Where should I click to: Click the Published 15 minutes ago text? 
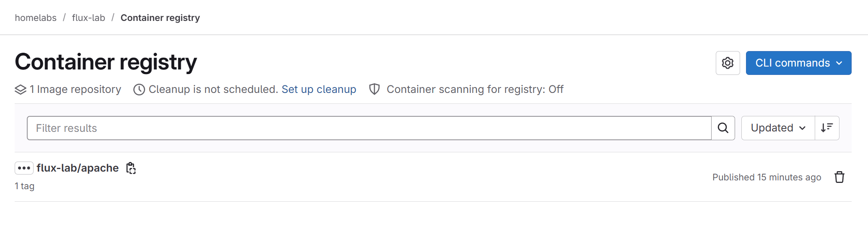pyautogui.click(x=767, y=177)
